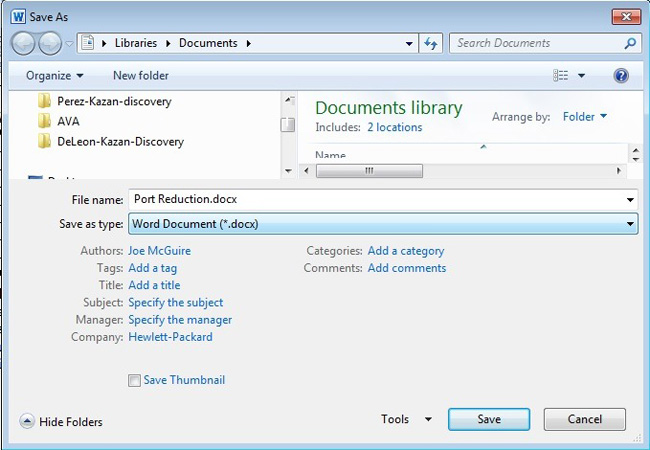Open the help question mark icon
Screen dimensions: 650x450
[620, 76]
